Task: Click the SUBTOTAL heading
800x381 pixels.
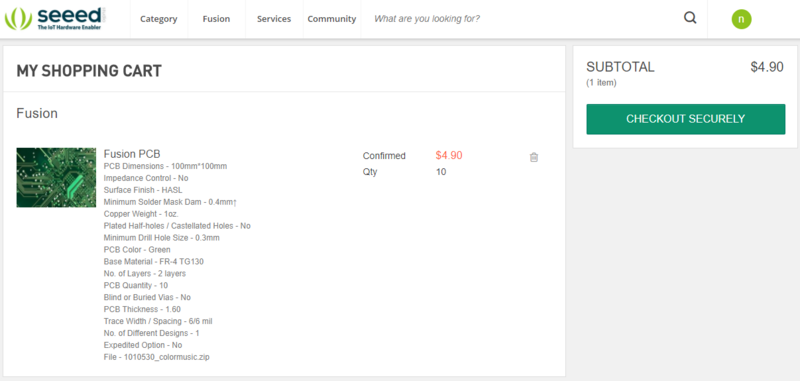Action: [x=620, y=67]
